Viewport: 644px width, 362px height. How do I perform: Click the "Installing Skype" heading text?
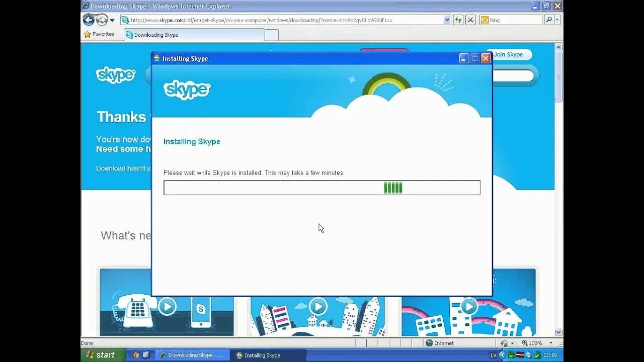(192, 142)
